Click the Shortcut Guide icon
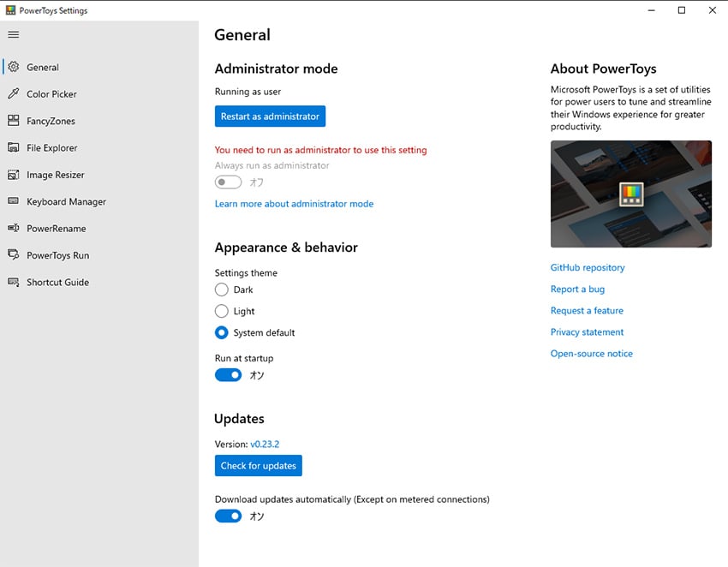The image size is (728, 567). tap(14, 282)
